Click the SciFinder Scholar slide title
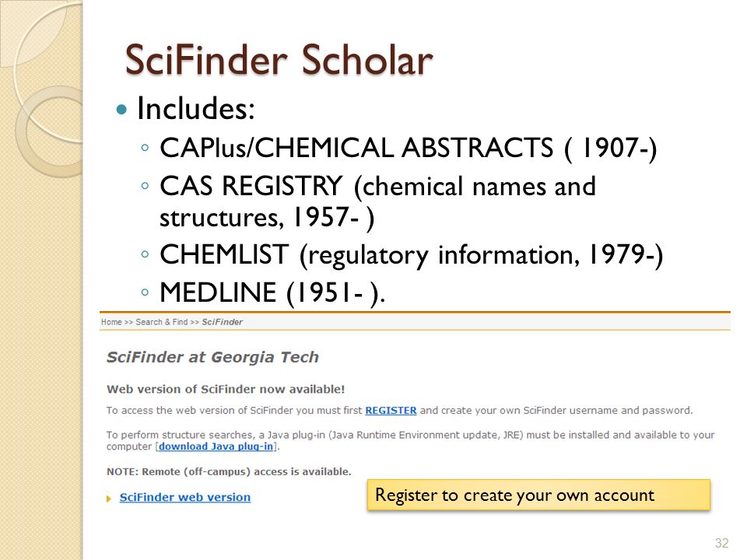This screenshot has height=560, width=747. click(x=279, y=60)
